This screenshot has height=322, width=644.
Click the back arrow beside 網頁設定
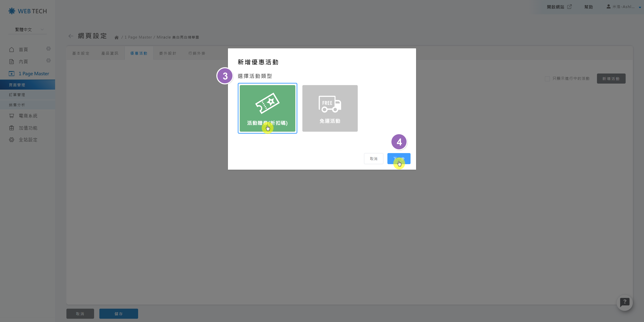[71, 36]
